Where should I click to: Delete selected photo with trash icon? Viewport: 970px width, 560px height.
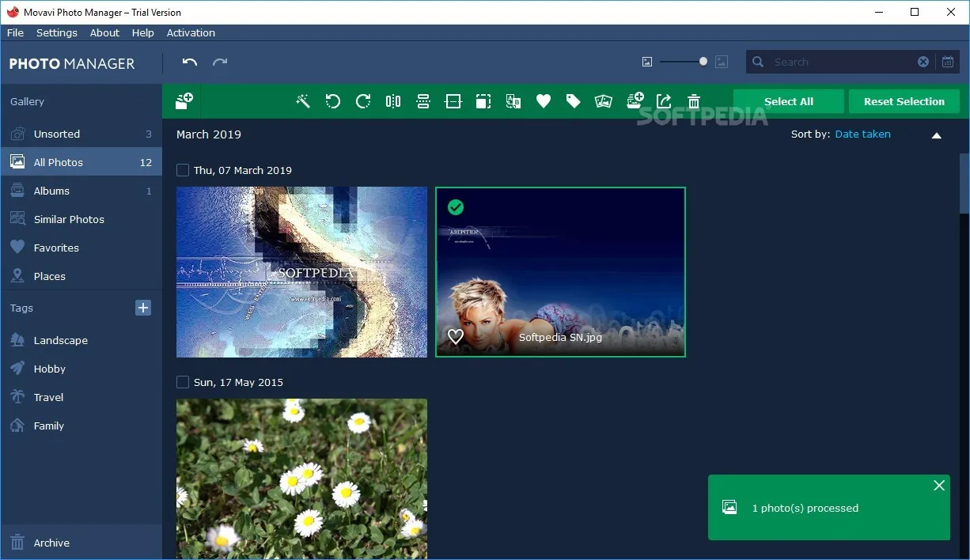pos(694,101)
